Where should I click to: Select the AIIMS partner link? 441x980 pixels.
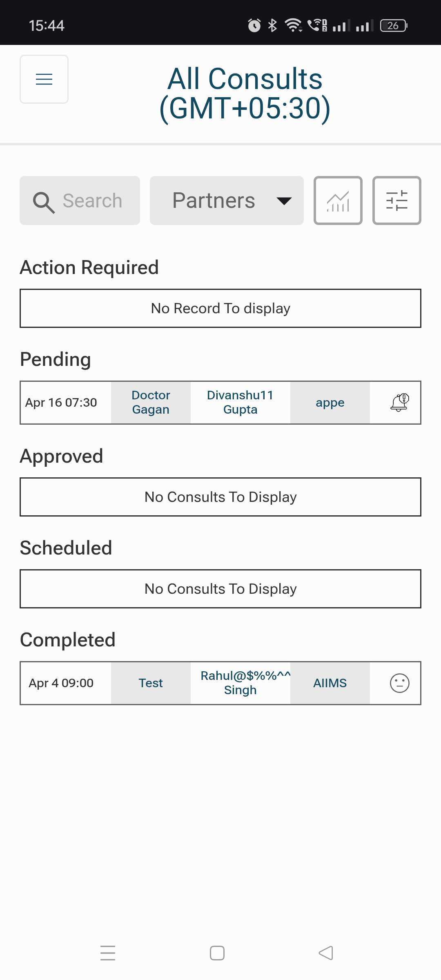coord(330,683)
